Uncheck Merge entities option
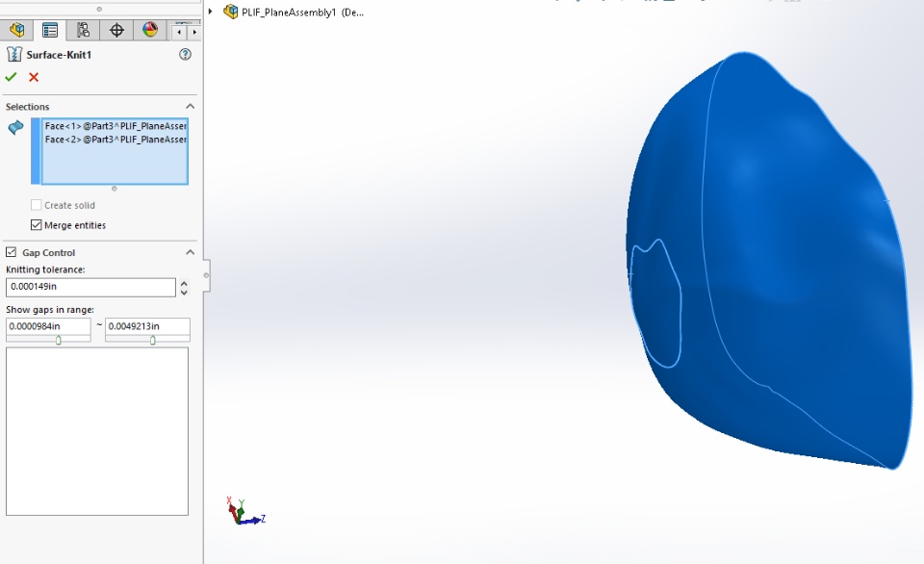 [36, 225]
